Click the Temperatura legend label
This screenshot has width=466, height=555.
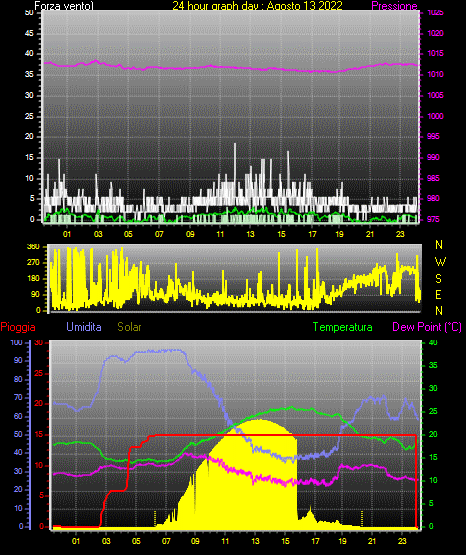click(x=343, y=327)
